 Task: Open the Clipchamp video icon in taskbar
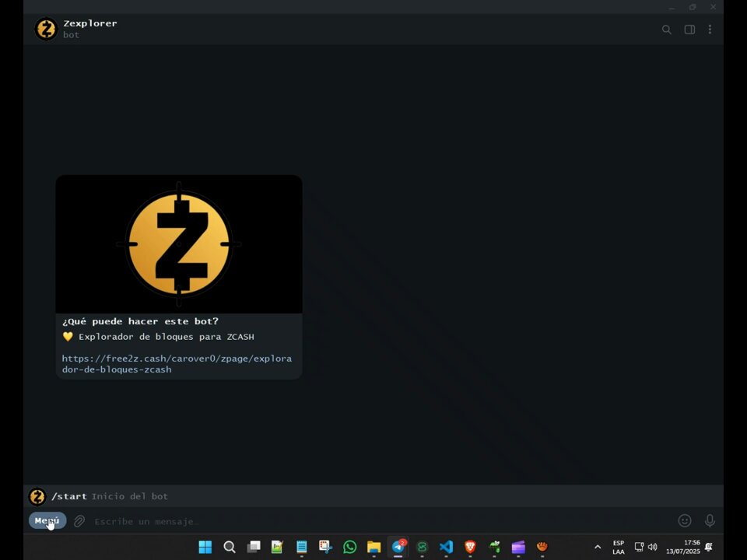coord(518,547)
